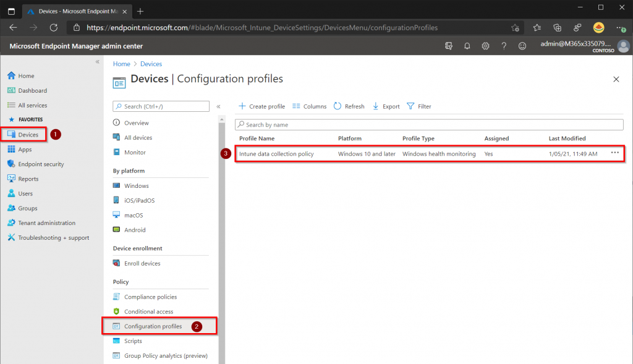Screen dimensions: 633x364
Task: Sort by Platform column header
Action: pos(350,138)
